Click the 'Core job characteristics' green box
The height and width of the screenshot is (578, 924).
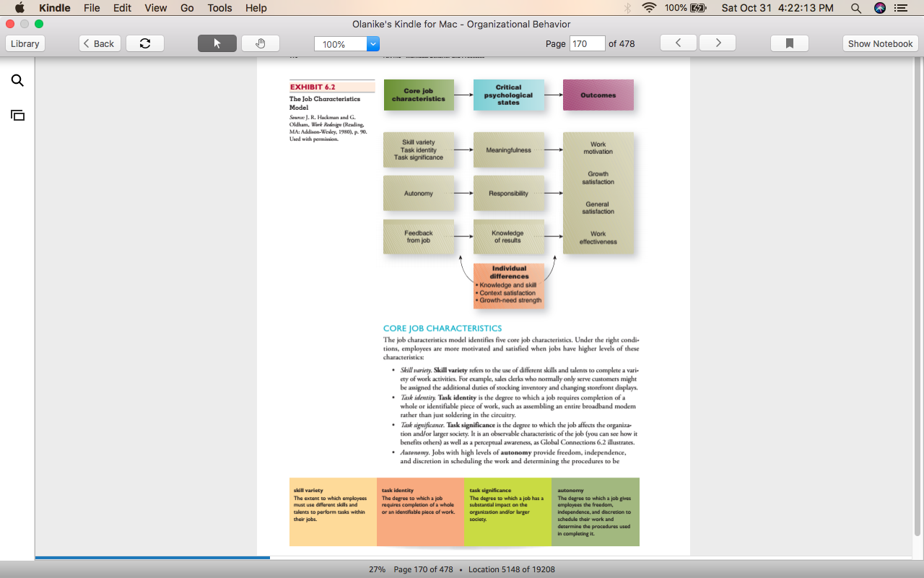point(419,95)
